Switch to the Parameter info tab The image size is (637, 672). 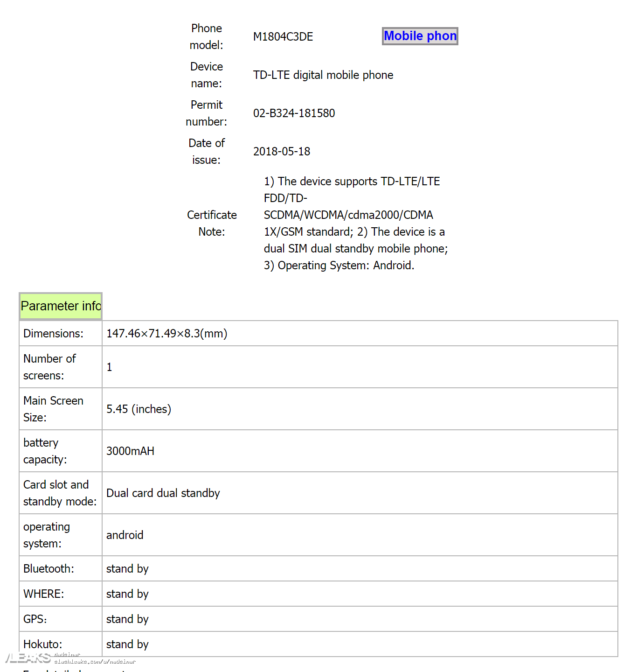pyautogui.click(x=61, y=306)
